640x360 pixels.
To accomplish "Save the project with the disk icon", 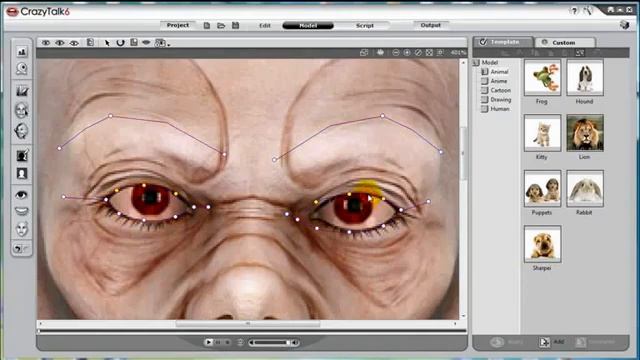I will tap(236, 25).
